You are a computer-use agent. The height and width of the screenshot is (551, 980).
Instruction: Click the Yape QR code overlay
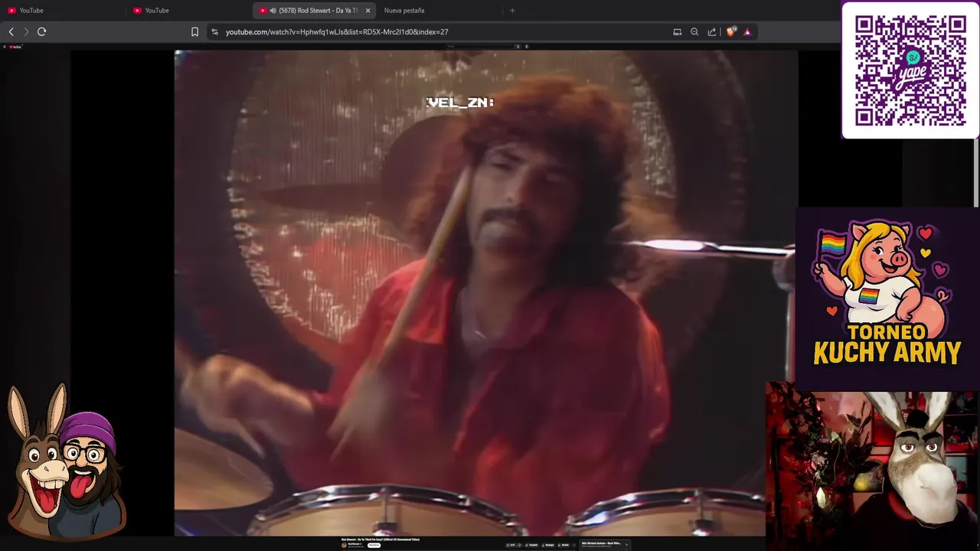[910, 70]
